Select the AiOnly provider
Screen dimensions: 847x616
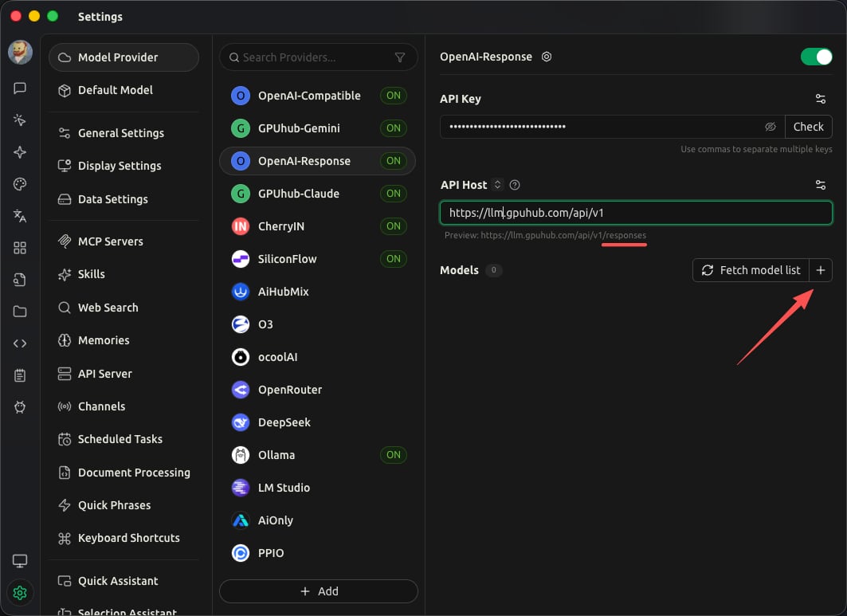point(318,520)
